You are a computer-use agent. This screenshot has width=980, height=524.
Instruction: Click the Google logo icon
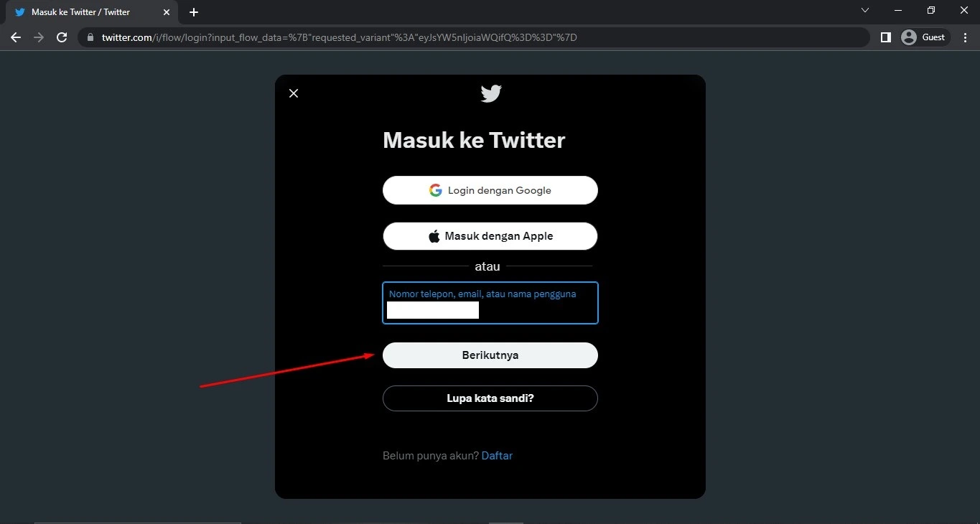coord(436,190)
